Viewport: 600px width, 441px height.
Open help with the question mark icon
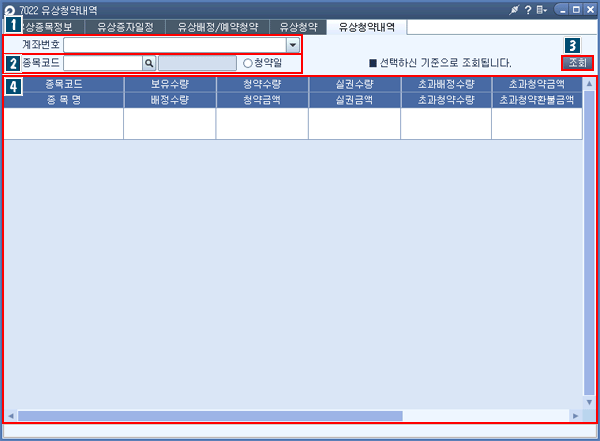pyautogui.click(x=528, y=10)
